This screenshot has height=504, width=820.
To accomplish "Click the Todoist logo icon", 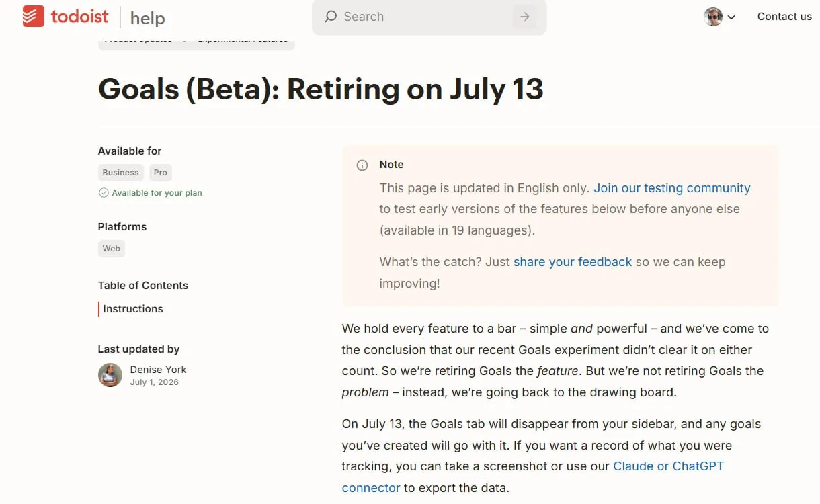I will click(34, 16).
